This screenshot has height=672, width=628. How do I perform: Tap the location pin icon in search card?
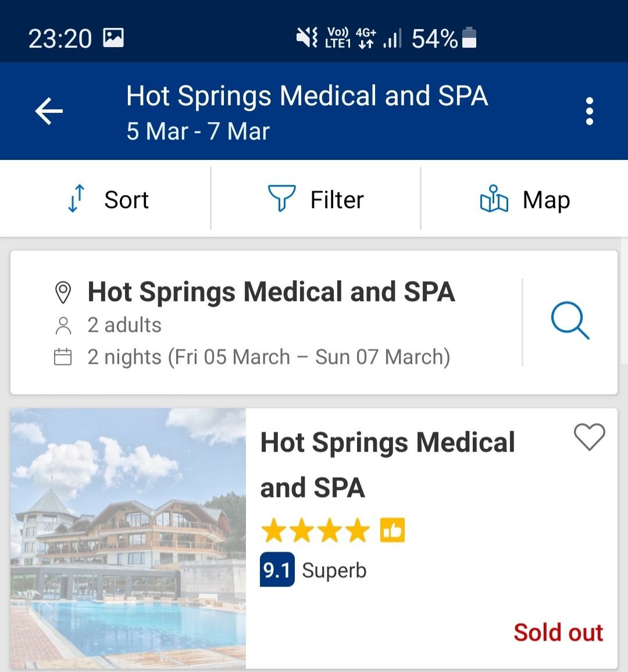tap(63, 292)
